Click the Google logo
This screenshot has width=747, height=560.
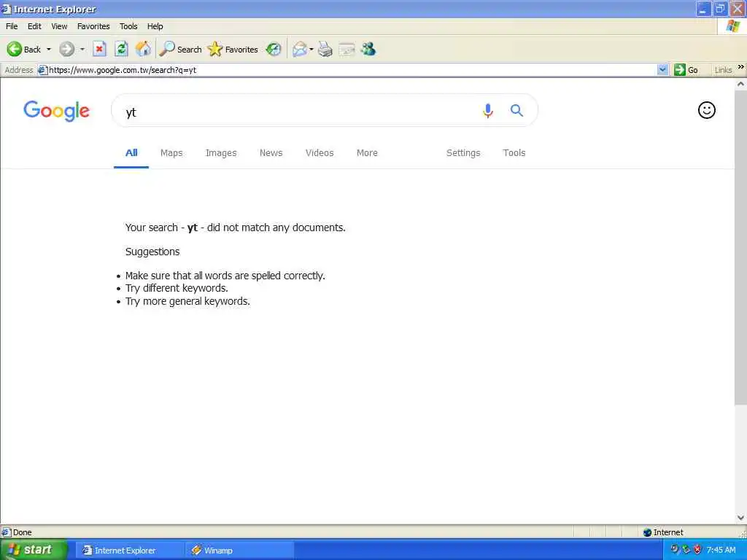[x=56, y=111]
